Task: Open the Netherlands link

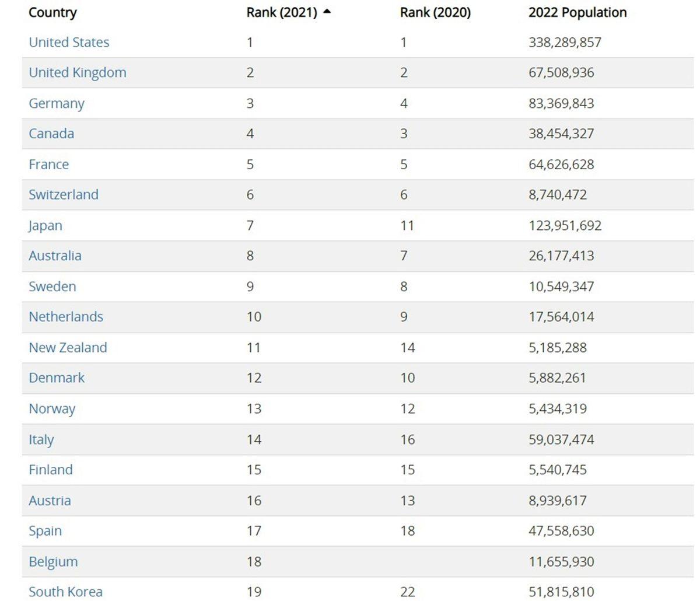Action: coord(66,317)
